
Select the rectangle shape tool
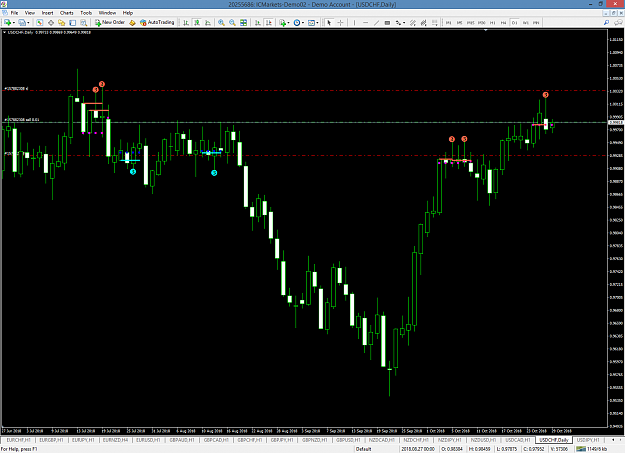pos(387,23)
